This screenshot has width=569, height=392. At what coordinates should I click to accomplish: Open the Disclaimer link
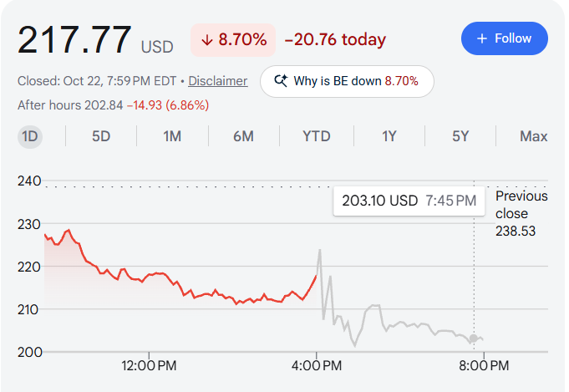click(x=218, y=81)
